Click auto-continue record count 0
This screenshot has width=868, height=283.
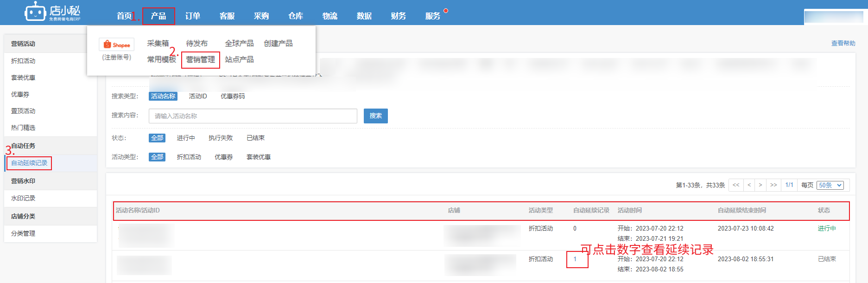click(x=575, y=228)
